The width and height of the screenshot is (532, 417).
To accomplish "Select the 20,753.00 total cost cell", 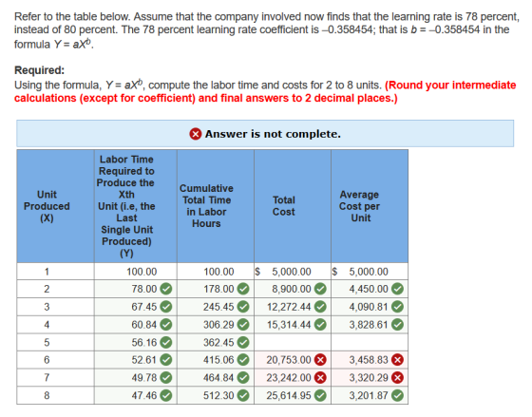I will (293, 360).
